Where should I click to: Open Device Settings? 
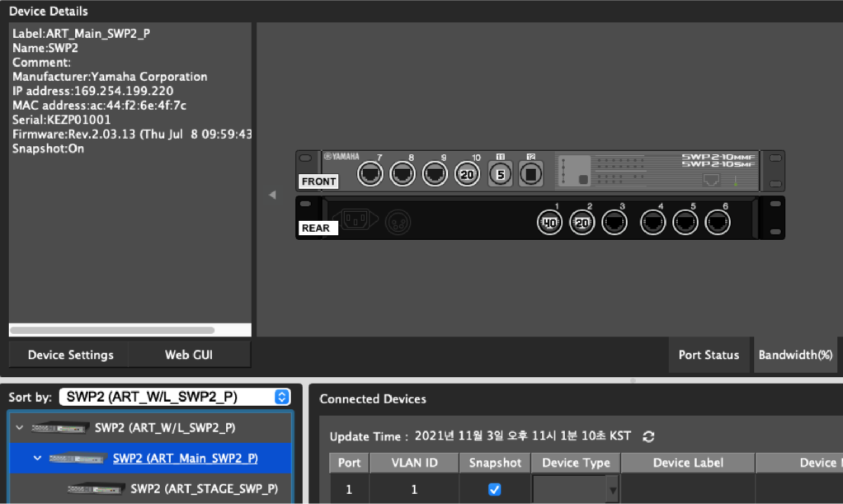70,355
